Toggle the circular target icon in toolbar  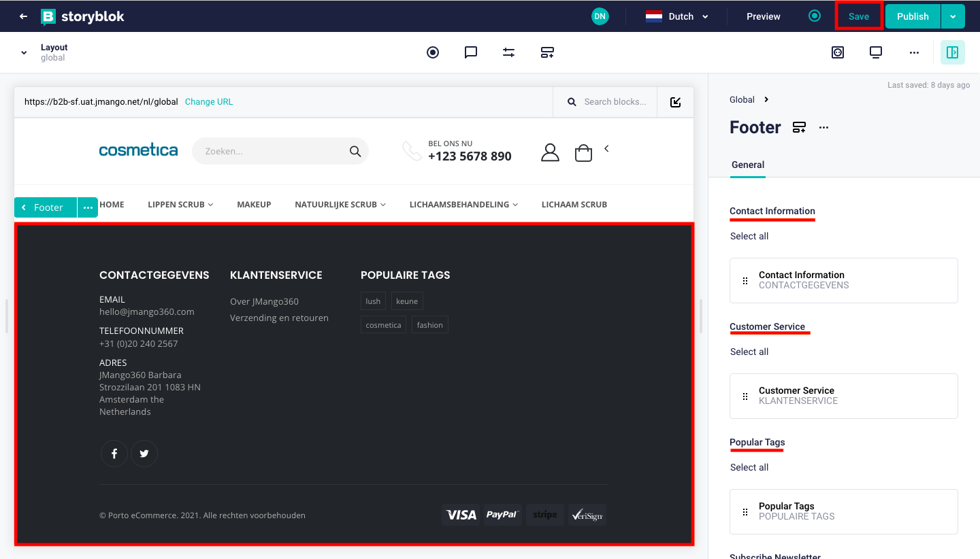(433, 52)
